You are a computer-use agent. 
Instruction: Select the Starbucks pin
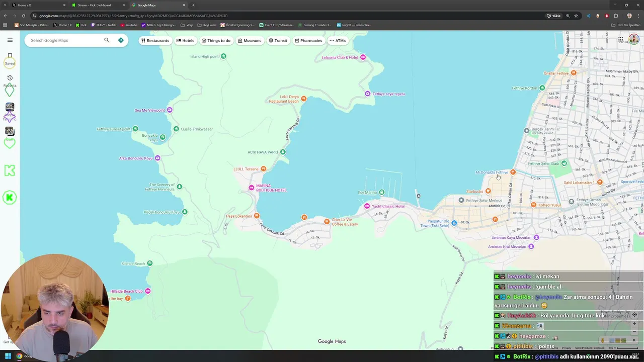click(x=488, y=191)
